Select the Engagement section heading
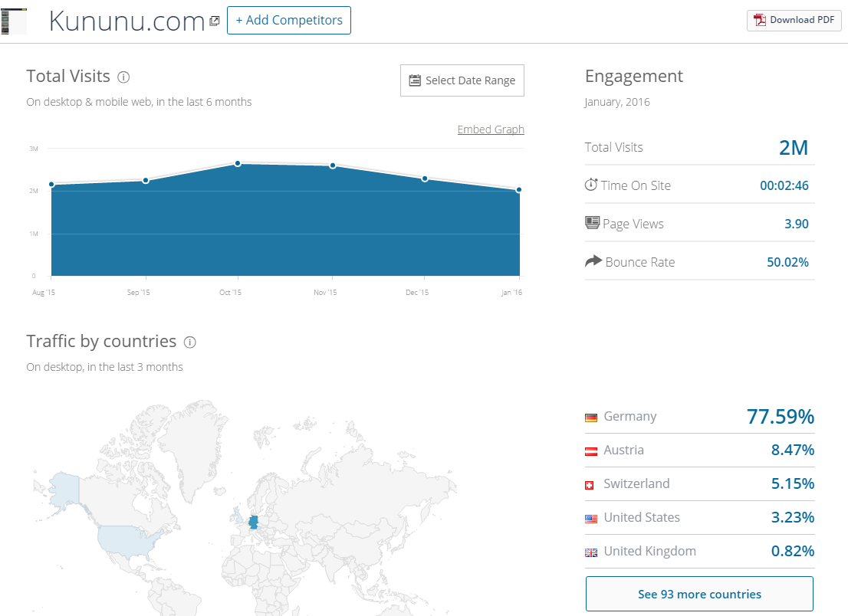 (x=633, y=76)
